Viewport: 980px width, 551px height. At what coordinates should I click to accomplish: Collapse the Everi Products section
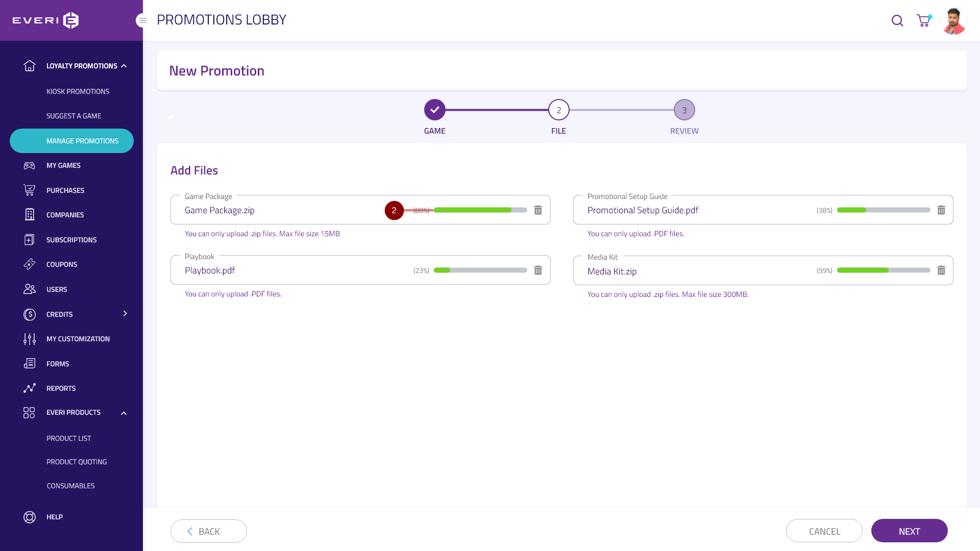(124, 413)
